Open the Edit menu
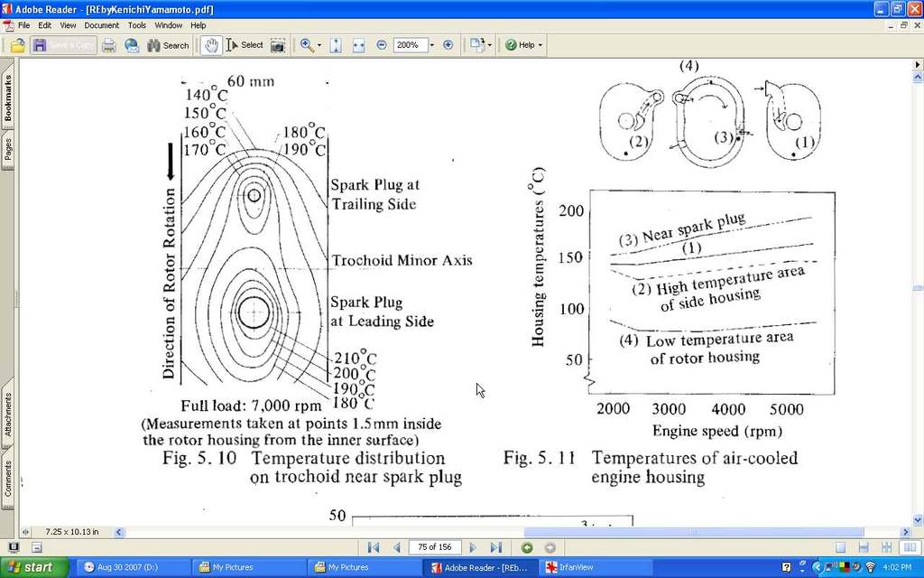This screenshot has height=578, width=924. (45, 25)
